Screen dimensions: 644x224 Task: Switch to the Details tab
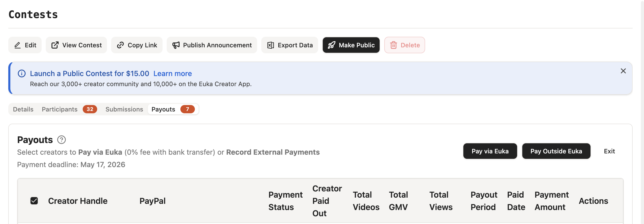[23, 109]
